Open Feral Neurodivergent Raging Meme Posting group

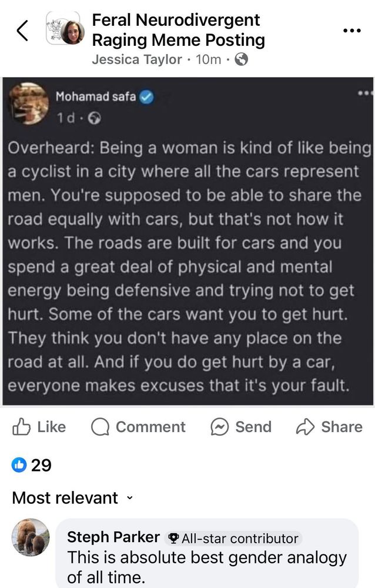coord(179,29)
